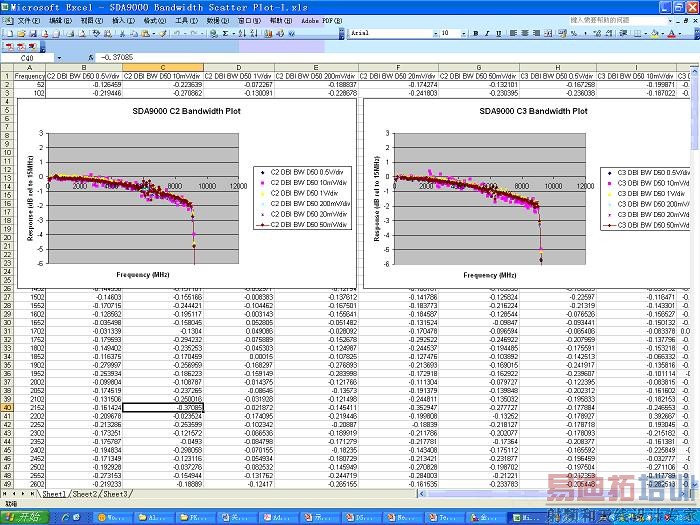Screen dimensions: 700x525
Task: Select the Sheet1 tab
Action: (54, 494)
